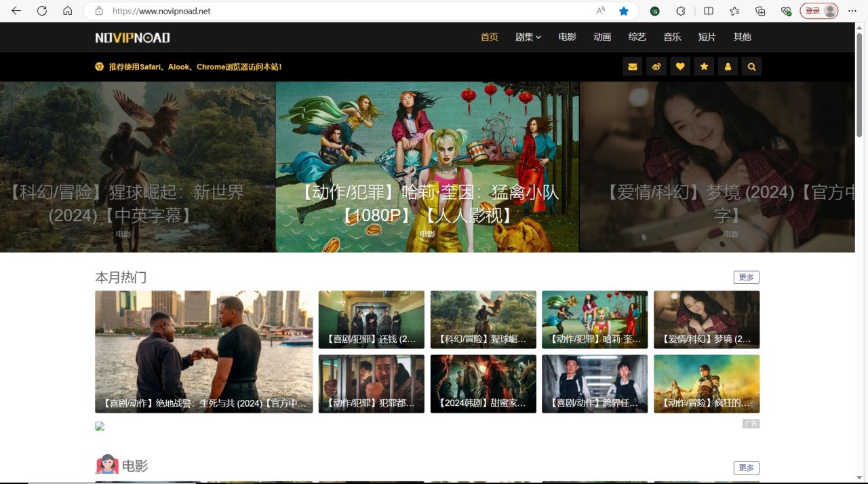Open the browser home page icon

[x=67, y=11]
